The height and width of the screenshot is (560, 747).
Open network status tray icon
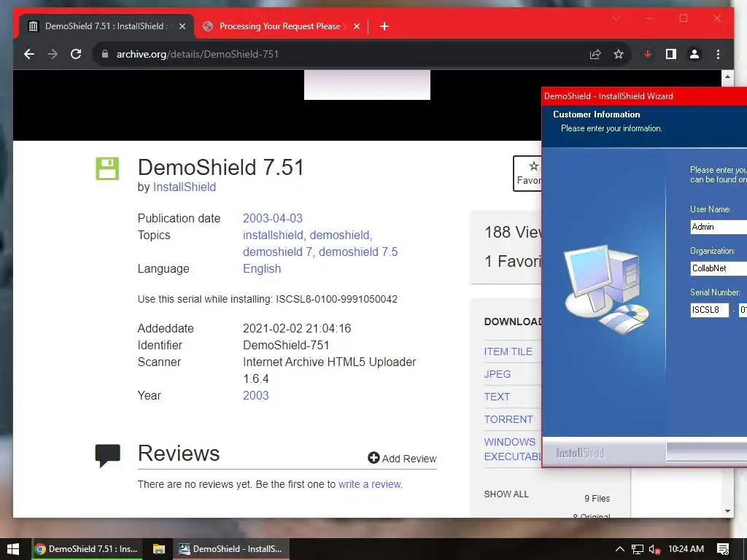coord(638,550)
